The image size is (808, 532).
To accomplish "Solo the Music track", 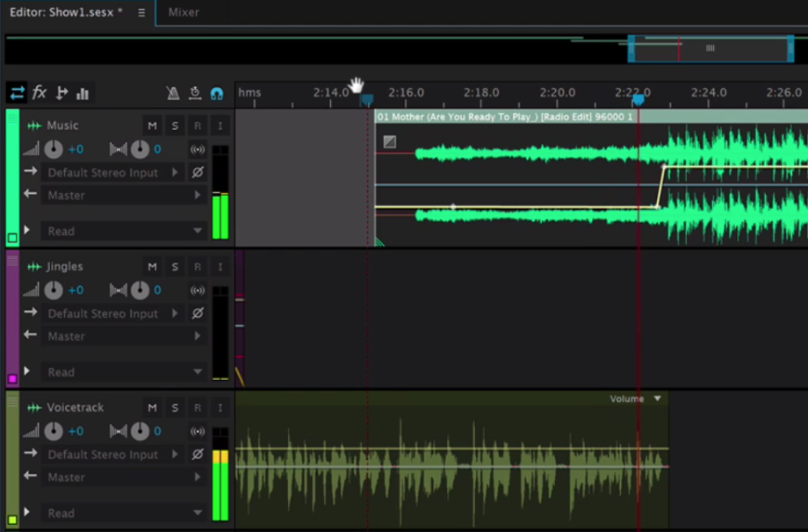I will pos(175,126).
